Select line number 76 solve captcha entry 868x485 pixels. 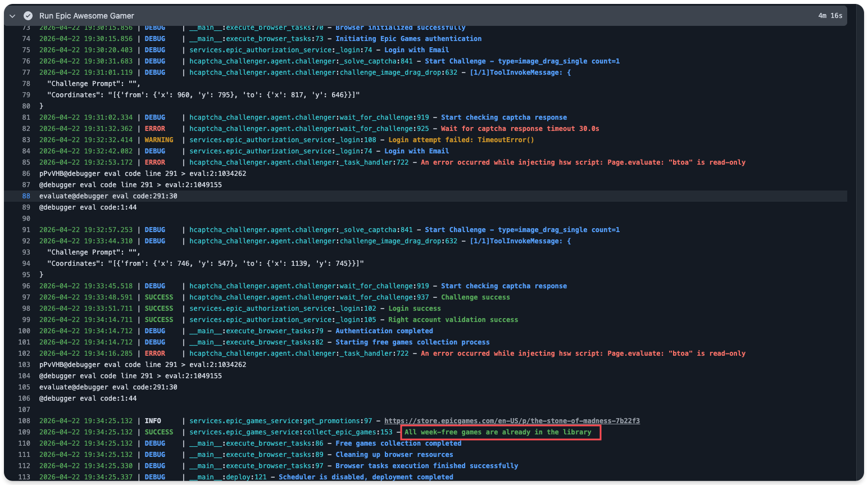pyautogui.click(x=26, y=61)
